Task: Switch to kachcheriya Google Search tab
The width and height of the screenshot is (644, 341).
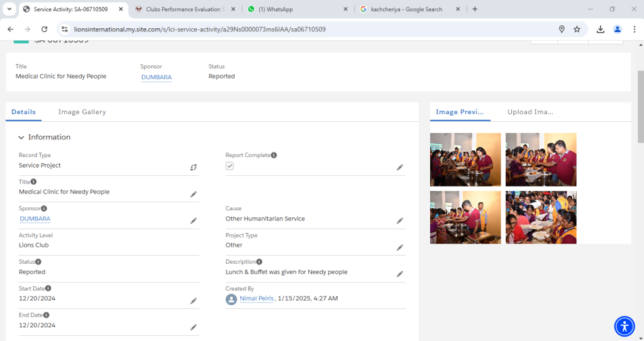Action: pyautogui.click(x=410, y=9)
